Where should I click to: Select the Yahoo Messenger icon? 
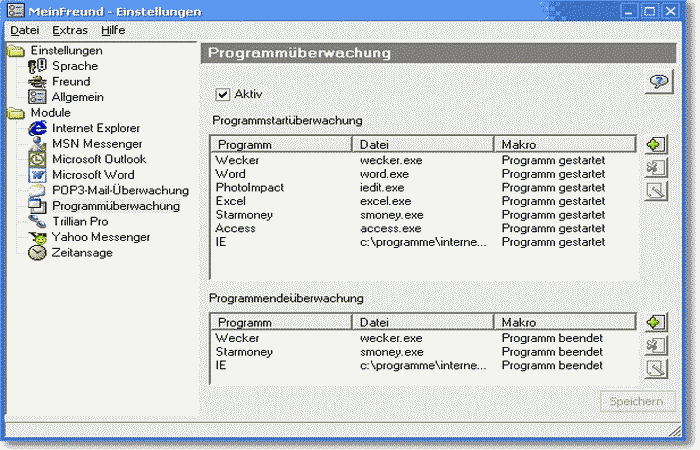pyautogui.click(x=37, y=237)
